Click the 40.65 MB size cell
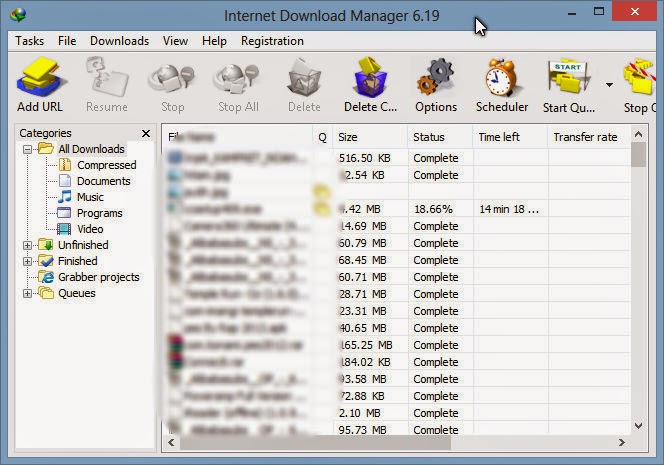664x465 pixels. coord(362,328)
